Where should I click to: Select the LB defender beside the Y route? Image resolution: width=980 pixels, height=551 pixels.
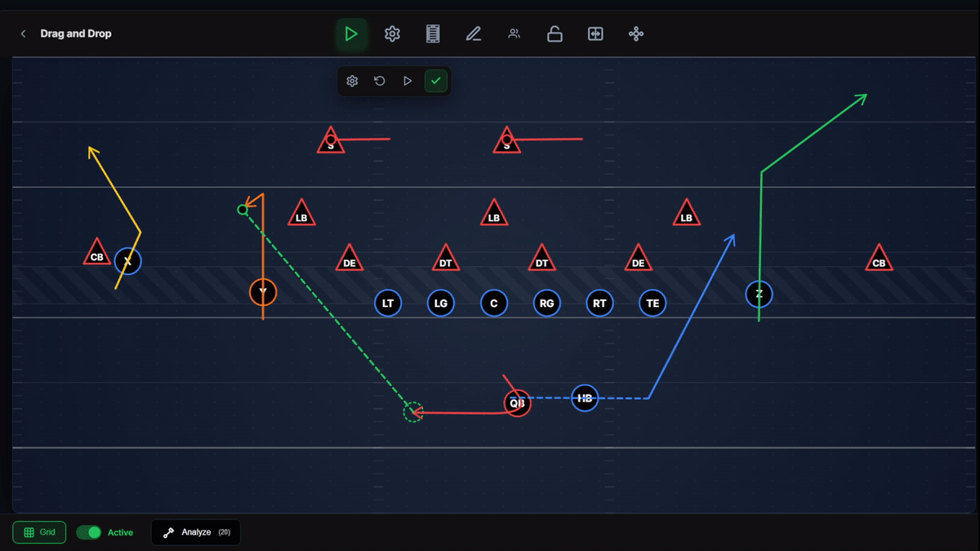click(x=301, y=215)
